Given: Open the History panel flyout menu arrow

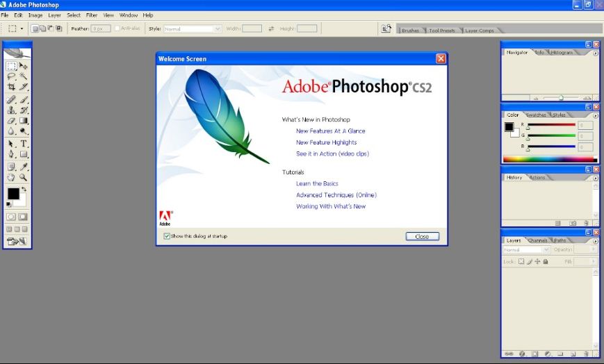Looking at the screenshot, I should [x=595, y=178].
